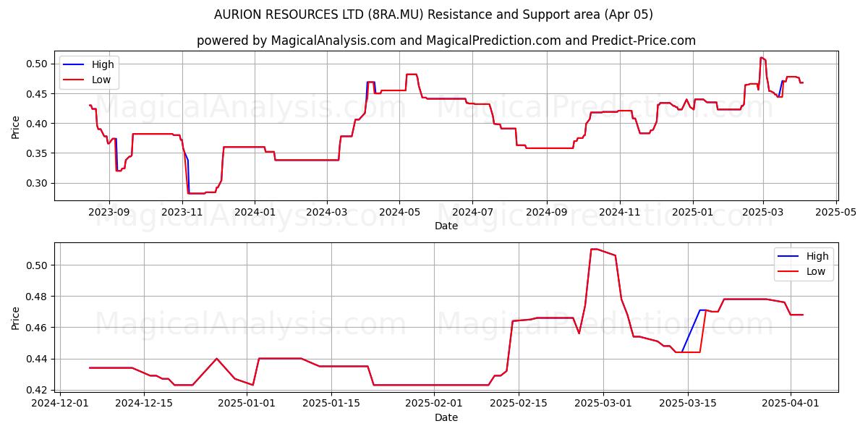Click the Date axis title of top chart

pos(446,226)
